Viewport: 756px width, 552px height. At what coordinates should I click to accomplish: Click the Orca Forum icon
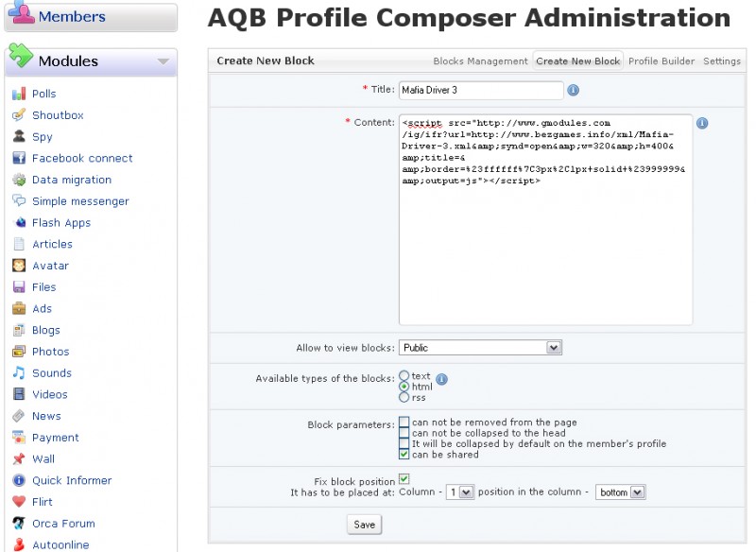coord(19,523)
